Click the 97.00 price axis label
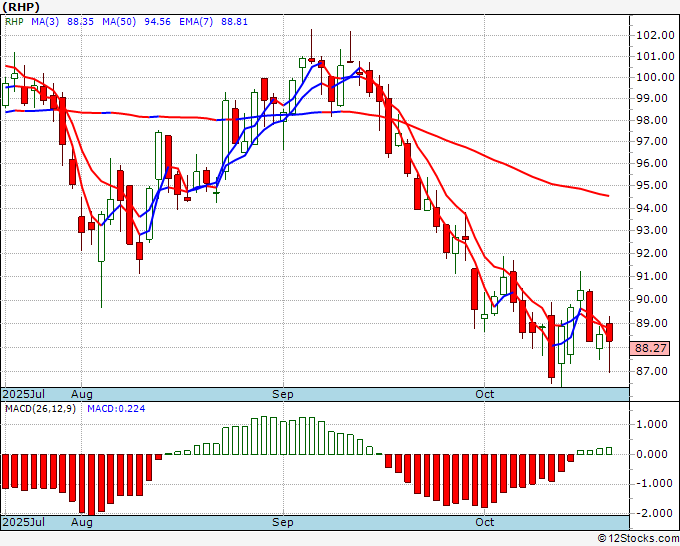680x546 pixels. click(652, 141)
